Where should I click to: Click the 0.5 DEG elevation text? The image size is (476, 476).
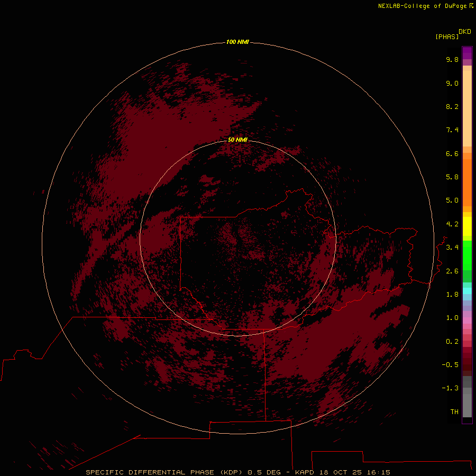[x=264, y=472]
